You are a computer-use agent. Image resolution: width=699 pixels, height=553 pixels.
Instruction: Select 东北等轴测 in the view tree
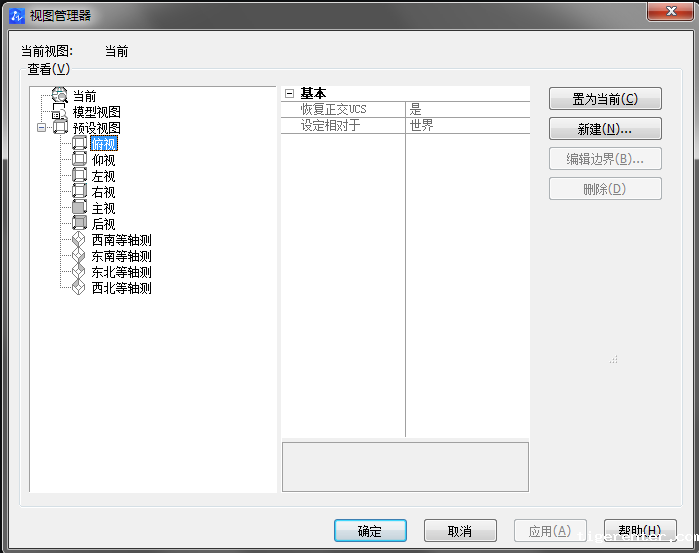(121, 272)
